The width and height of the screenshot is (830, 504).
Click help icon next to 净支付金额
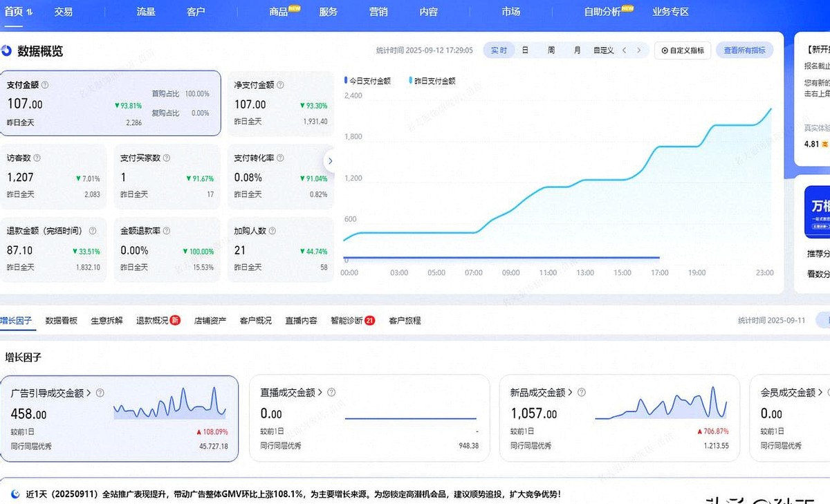click(280, 85)
